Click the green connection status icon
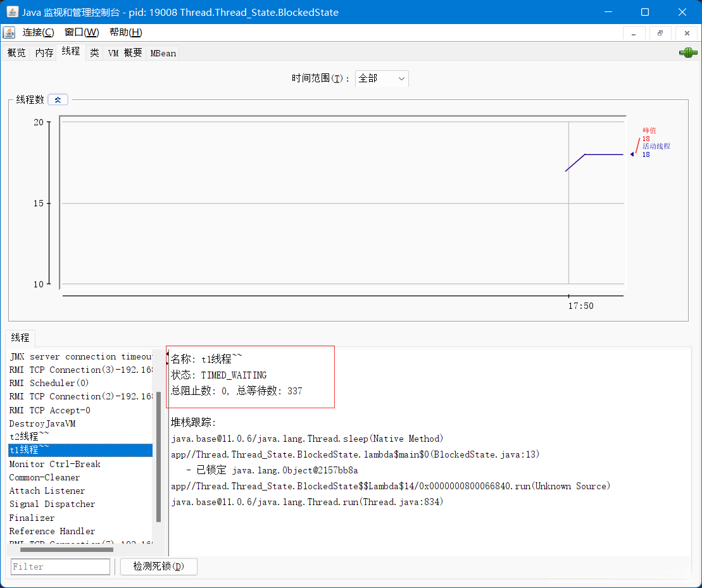 (x=687, y=53)
